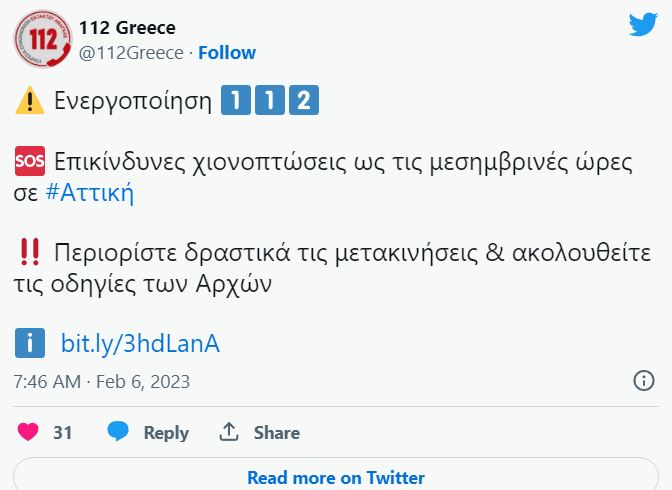672x490 pixels.
Task: Click the double exclamation mark emoji
Action: click(30, 252)
